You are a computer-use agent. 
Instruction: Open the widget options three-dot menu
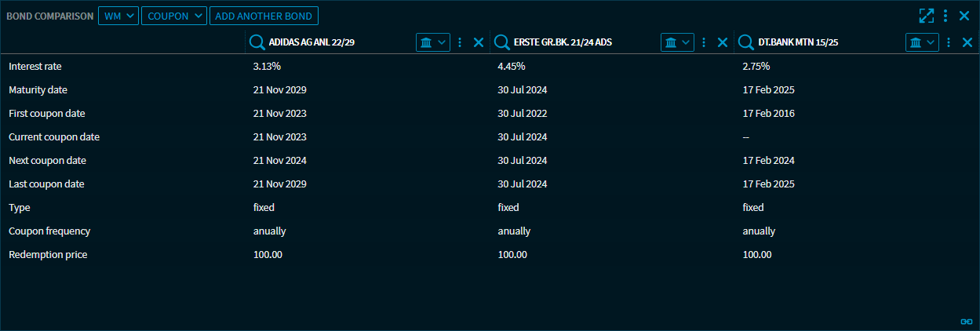945,16
